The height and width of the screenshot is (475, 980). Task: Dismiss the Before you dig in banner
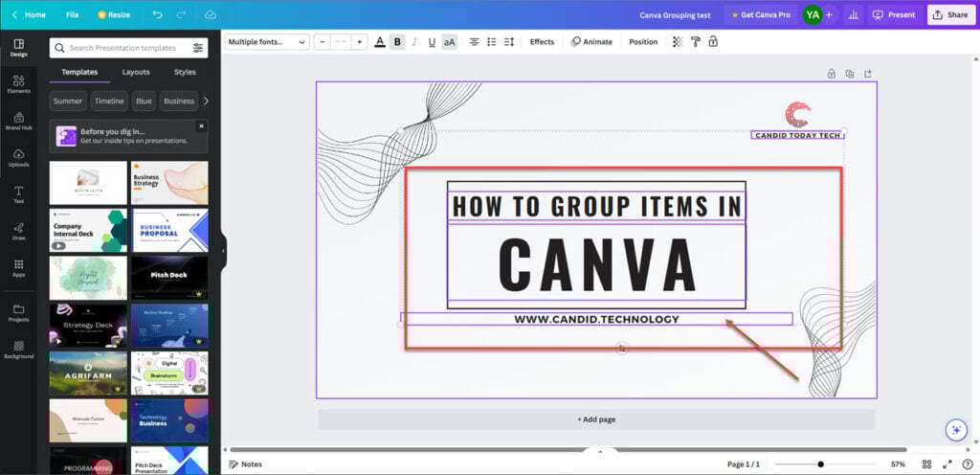[x=201, y=126]
